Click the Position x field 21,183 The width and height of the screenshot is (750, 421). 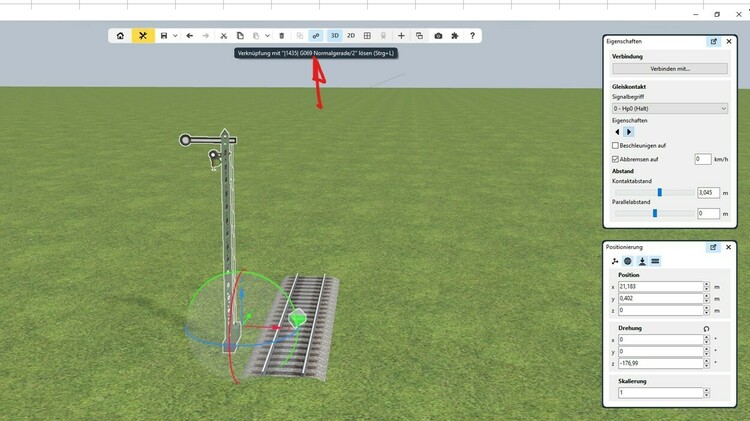660,287
